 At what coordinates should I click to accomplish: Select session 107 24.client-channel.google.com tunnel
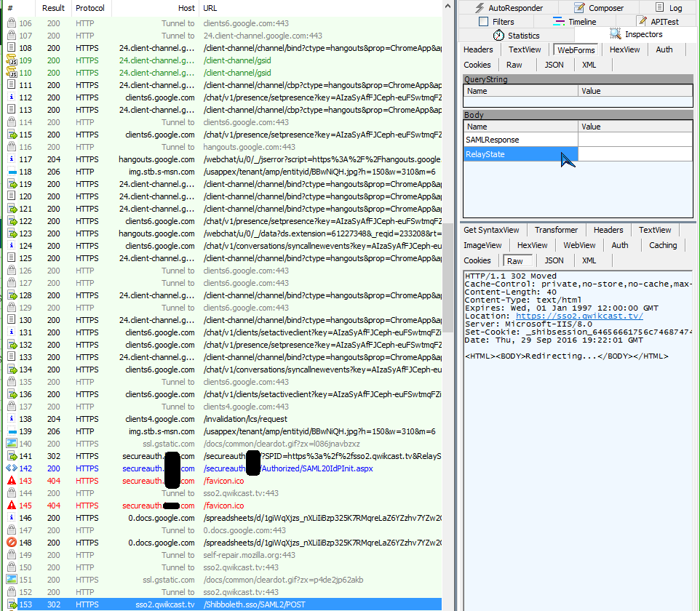[x=224, y=35]
